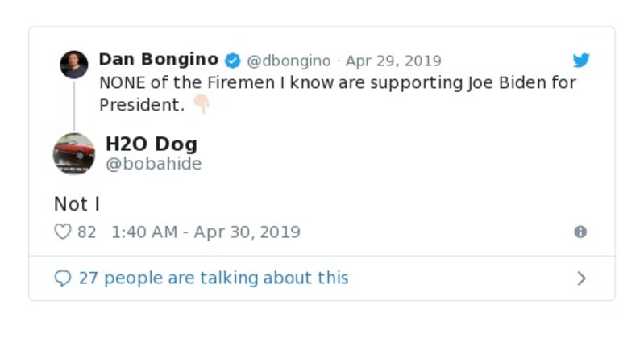
Task: Open the Dan Bongino name link
Action: tap(158, 60)
